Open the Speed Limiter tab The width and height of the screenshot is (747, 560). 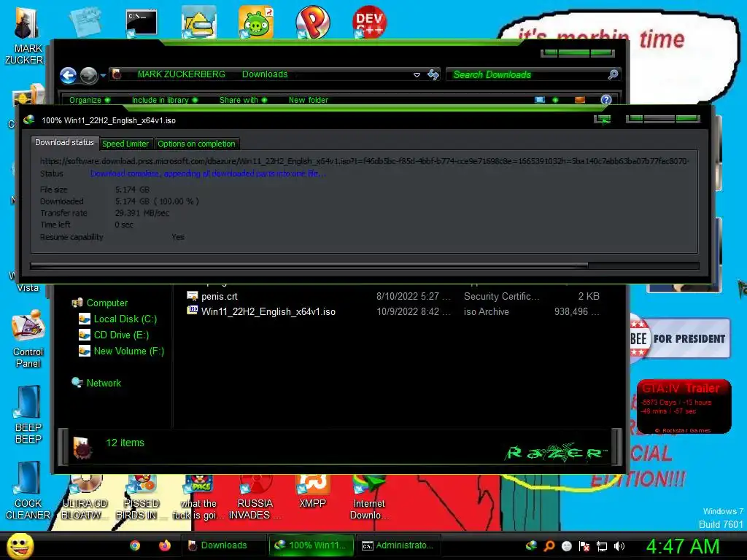125,144
